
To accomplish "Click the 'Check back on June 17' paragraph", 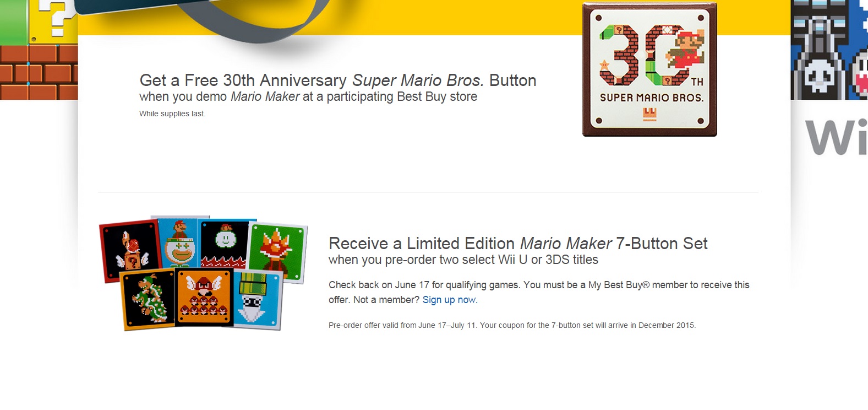I will click(538, 285).
